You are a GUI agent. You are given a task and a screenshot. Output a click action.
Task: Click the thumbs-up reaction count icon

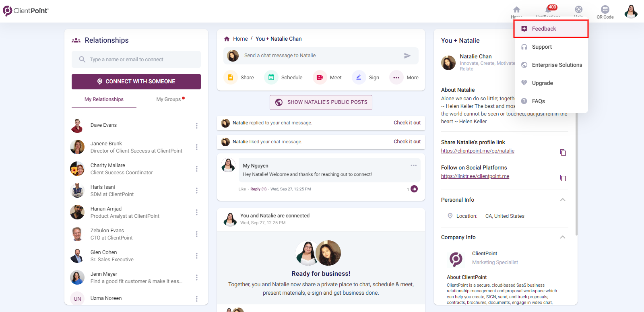(414, 189)
